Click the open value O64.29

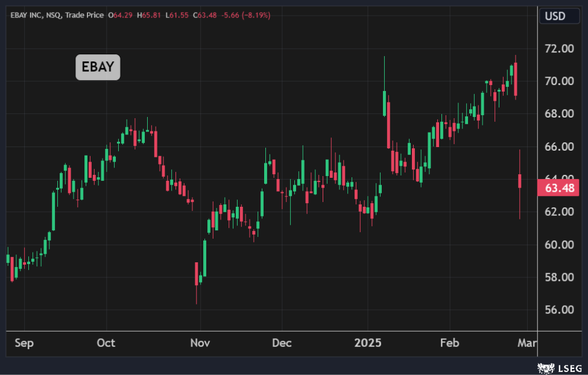pyautogui.click(x=122, y=15)
